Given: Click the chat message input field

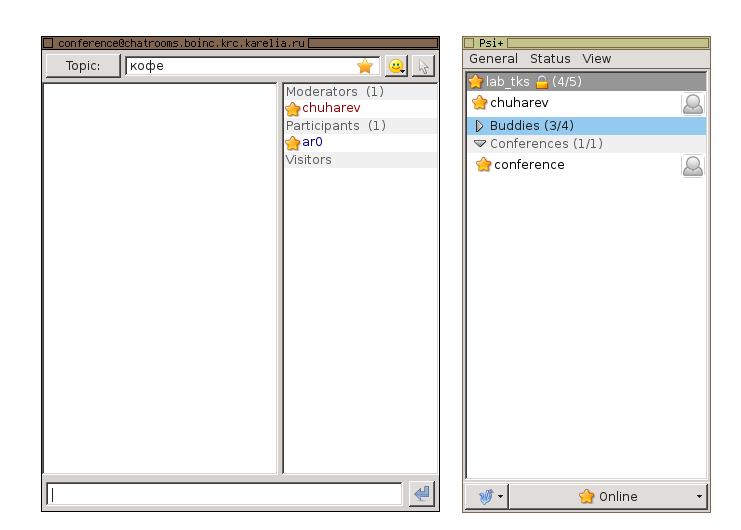Looking at the screenshot, I should (225, 494).
